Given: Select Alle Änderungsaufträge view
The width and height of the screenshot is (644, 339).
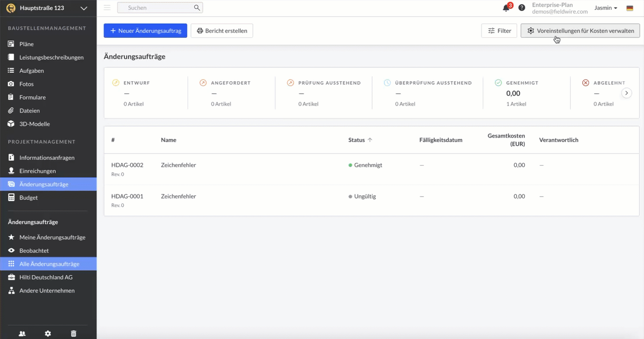Looking at the screenshot, I should click(48, 264).
